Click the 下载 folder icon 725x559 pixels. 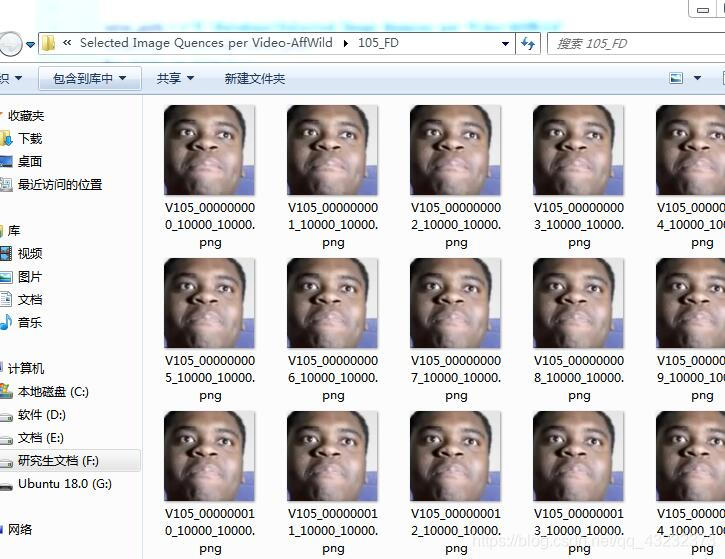tap(6, 138)
